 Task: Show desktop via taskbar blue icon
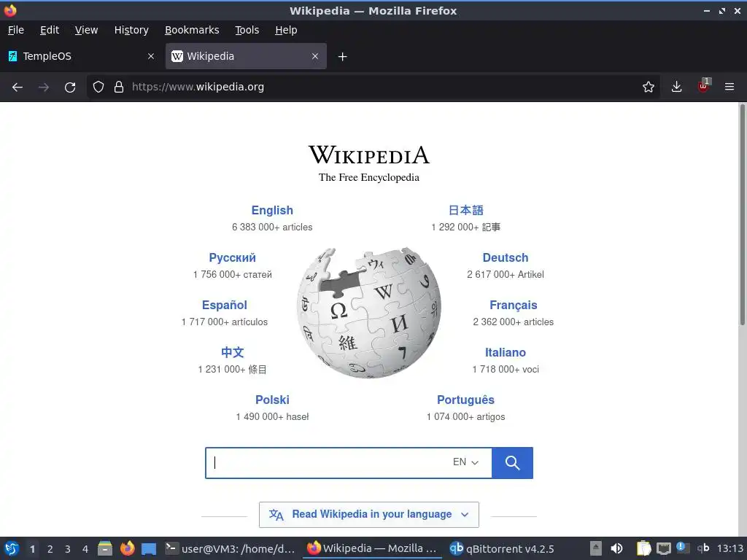[149, 549]
